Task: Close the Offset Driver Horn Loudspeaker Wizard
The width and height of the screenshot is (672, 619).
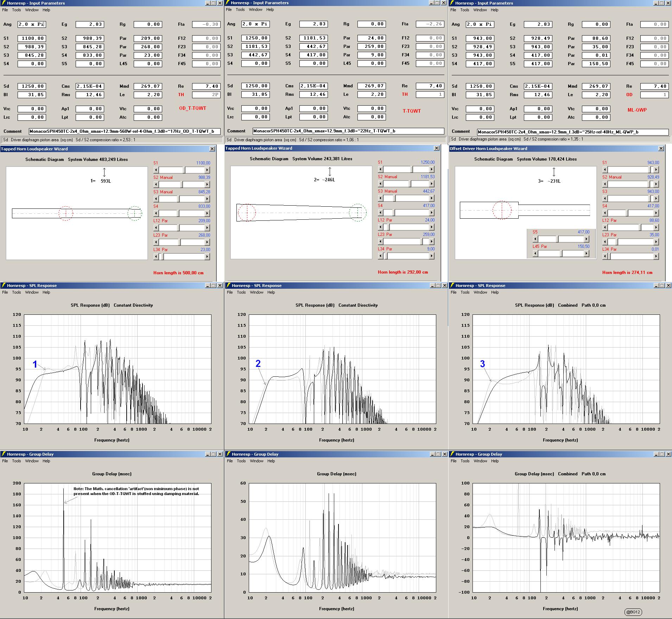Action: tap(661, 149)
